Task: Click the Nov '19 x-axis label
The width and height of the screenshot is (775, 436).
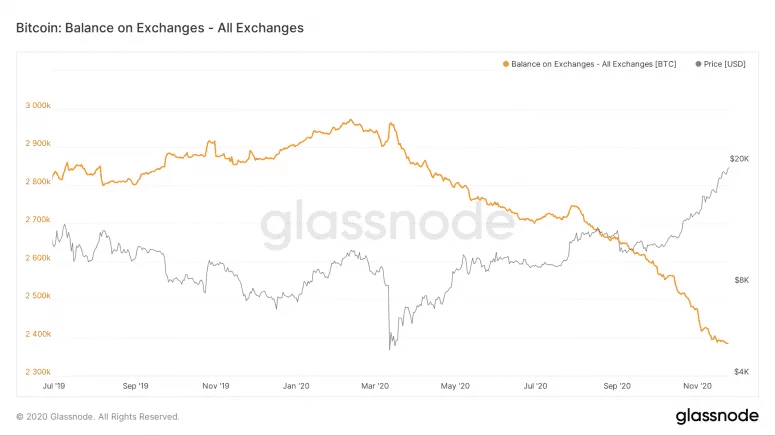Action: [x=215, y=386]
